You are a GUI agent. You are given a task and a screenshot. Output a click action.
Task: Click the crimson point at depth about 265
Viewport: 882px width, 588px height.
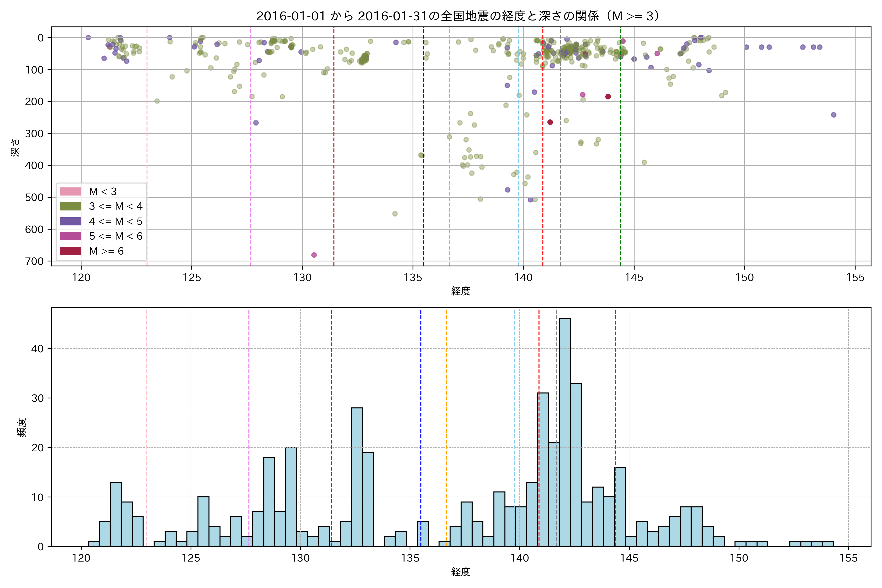(550, 122)
